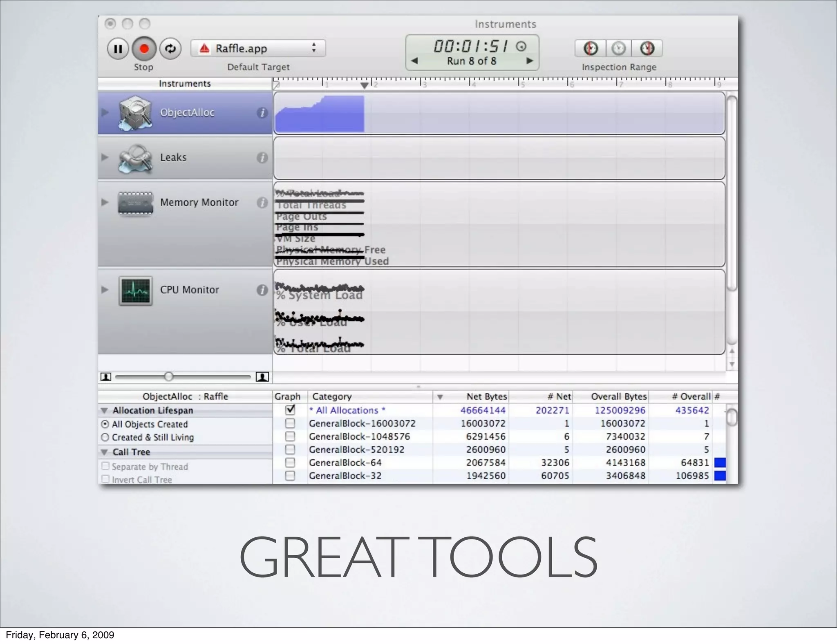
Task: Open Memory Monitor info inspector button
Action: (262, 203)
